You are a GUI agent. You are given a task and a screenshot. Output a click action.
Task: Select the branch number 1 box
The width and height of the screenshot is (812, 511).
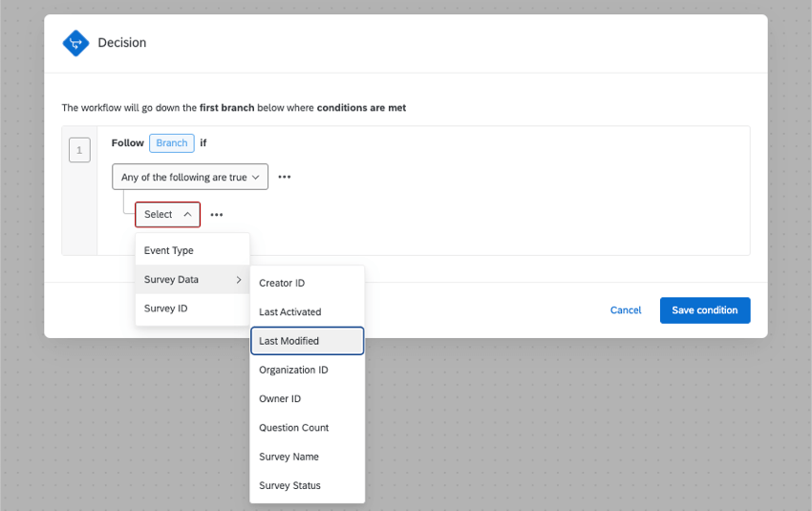click(80, 150)
